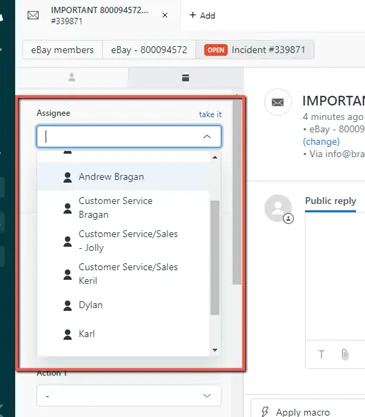
Task: Assign the ticket to Karl
Action: click(123, 334)
